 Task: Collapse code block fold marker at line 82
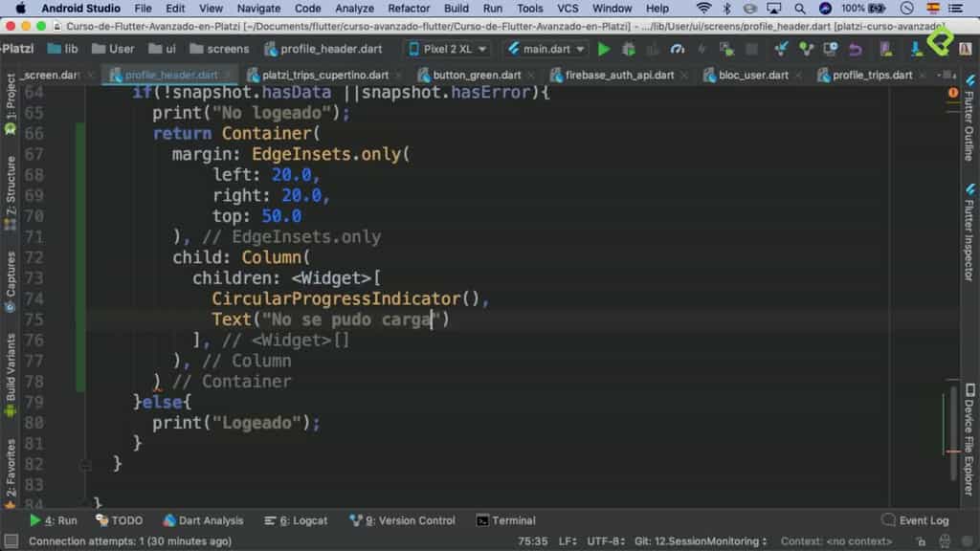click(85, 465)
